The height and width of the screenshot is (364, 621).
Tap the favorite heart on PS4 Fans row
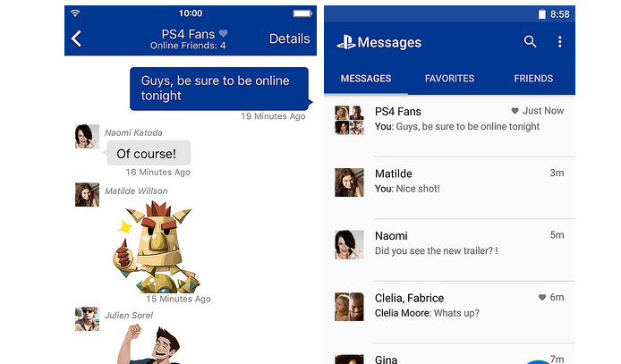pos(515,111)
